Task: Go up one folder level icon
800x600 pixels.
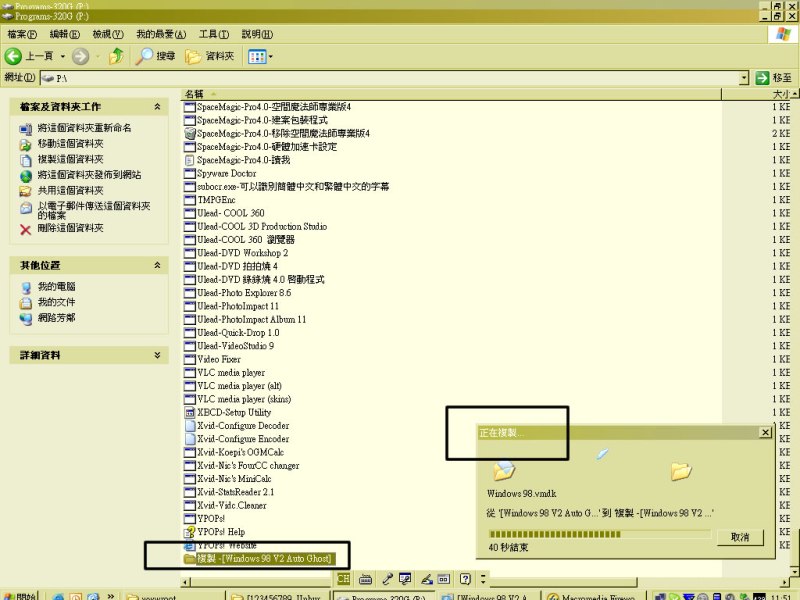Action: pos(116,56)
